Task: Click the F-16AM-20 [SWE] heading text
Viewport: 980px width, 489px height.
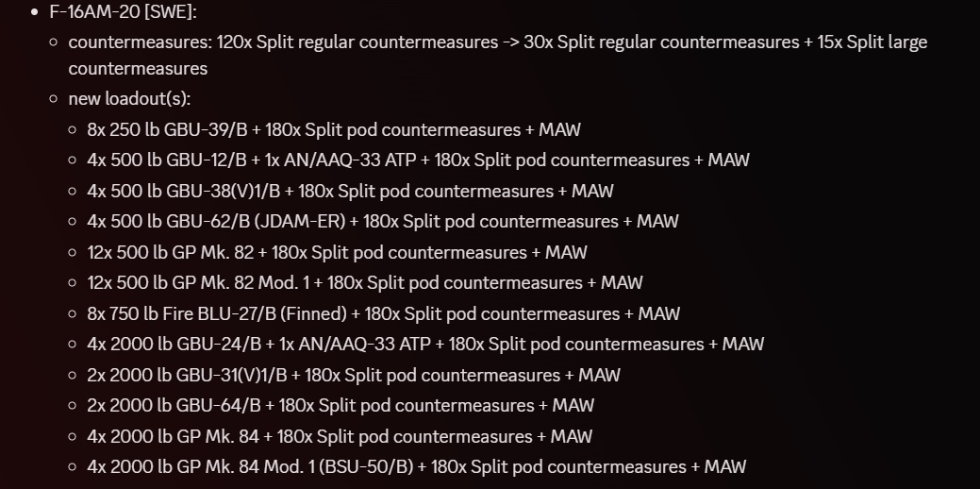Action: [x=129, y=12]
